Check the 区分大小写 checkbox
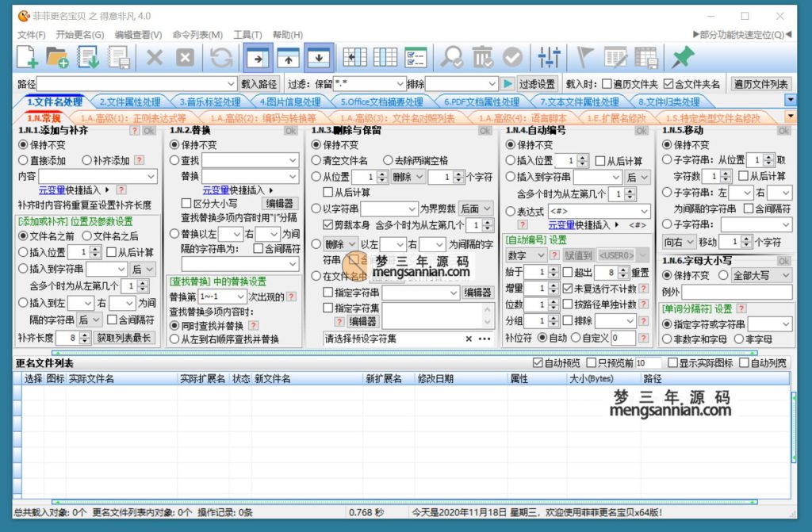Image resolution: width=812 pixels, height=532 pixels. point(186,204)
